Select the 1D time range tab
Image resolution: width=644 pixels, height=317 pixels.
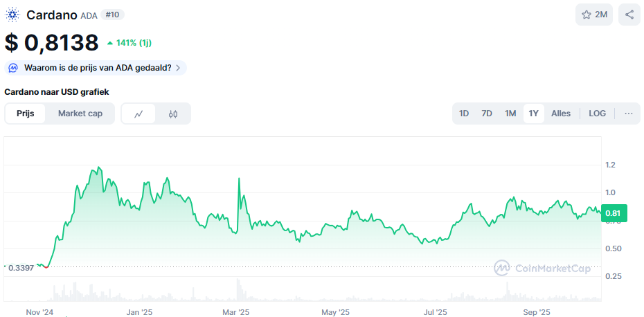(464, 114)
